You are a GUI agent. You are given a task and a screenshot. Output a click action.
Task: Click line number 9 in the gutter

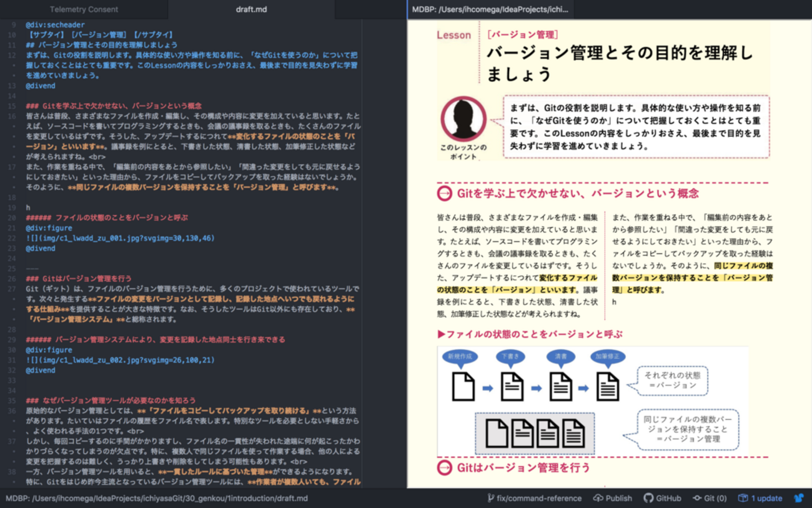tap(13, 25)
